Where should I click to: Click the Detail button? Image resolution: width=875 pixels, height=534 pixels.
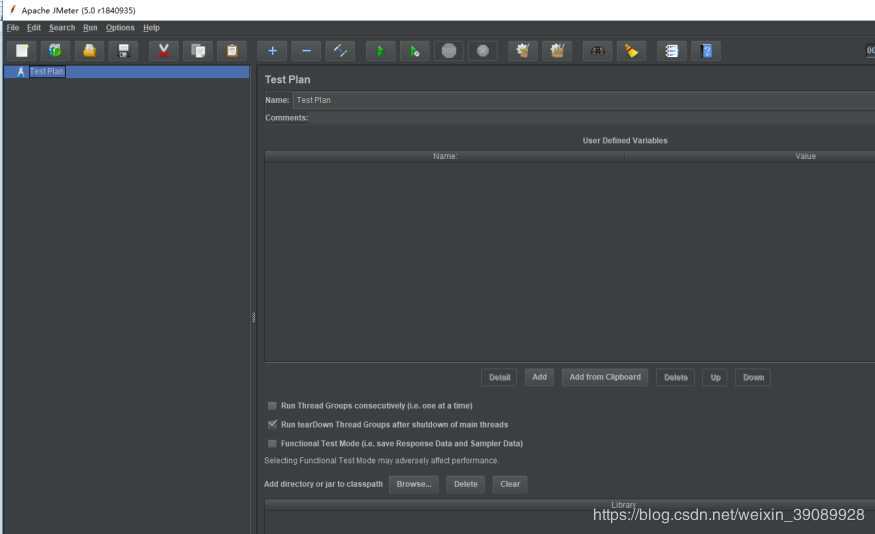coord(499,377)
